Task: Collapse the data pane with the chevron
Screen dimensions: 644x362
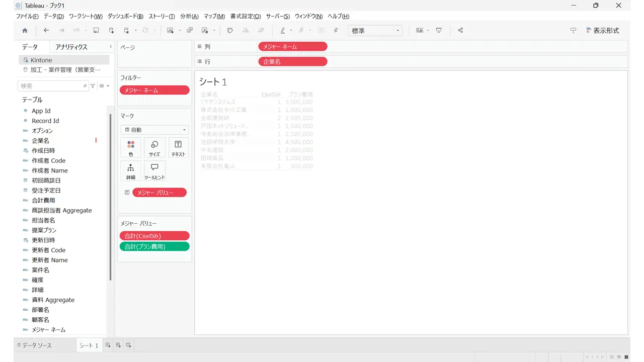Action: 111,47
